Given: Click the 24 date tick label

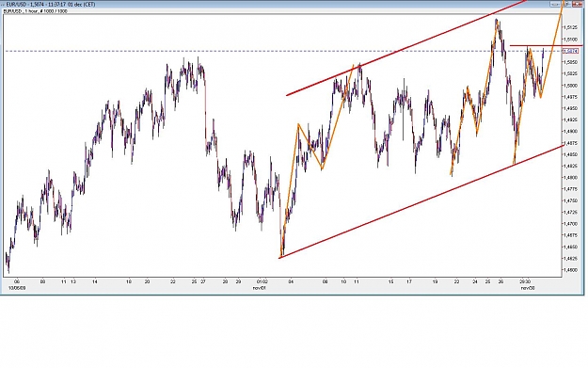Looking at the screenshot, I should click(475, 281).
